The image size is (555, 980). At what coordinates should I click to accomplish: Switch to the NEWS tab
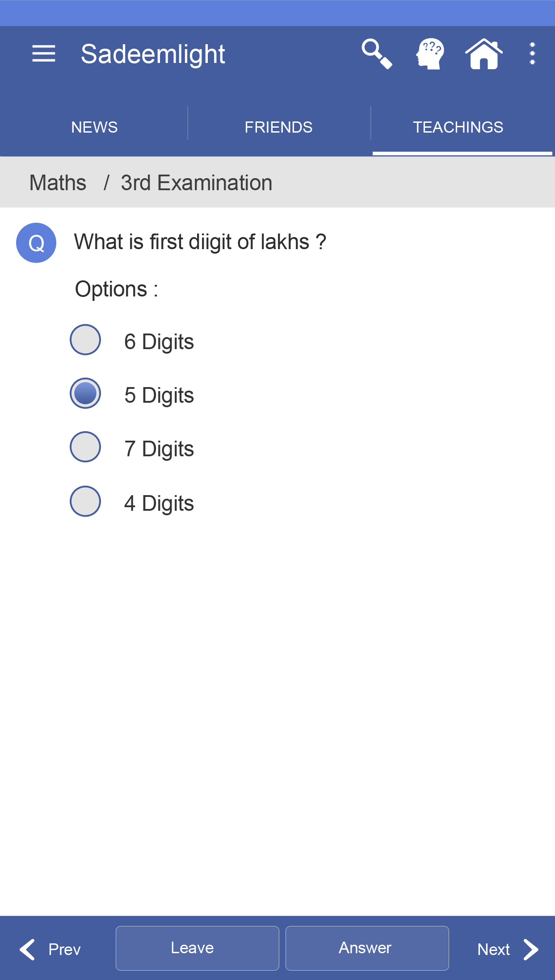pyautogui.click(x=94, y=127)
